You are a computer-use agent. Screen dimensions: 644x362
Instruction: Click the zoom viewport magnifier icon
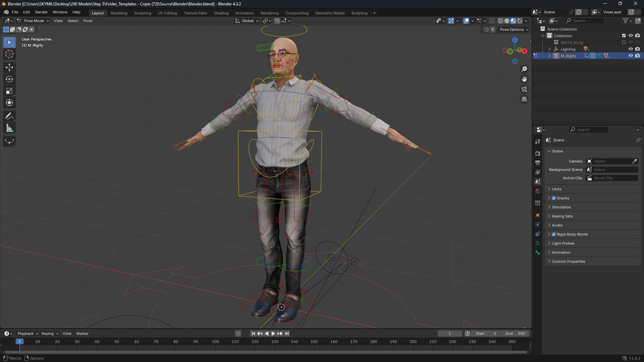pos(524,69)
